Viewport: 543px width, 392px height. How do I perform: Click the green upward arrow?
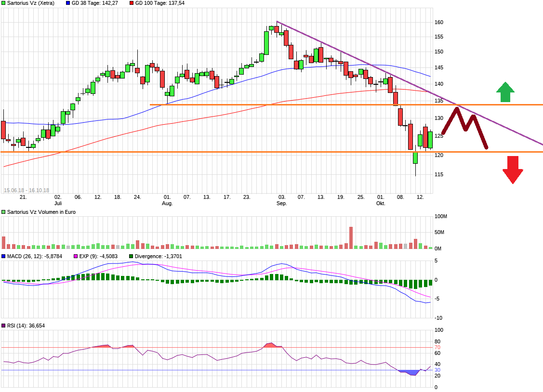[x=504, y=92]
